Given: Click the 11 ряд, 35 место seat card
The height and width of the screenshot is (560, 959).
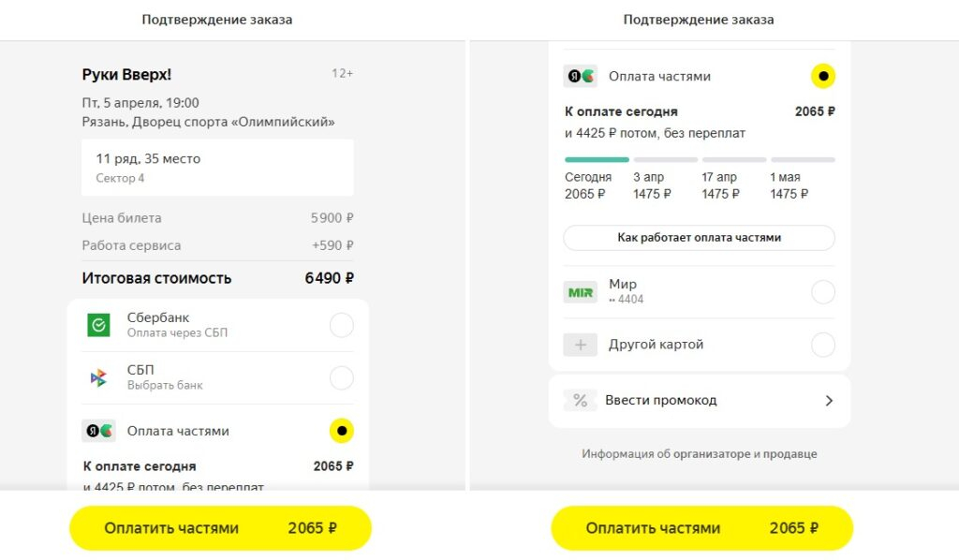Looking at the screenshot, I should pos(217,167).
